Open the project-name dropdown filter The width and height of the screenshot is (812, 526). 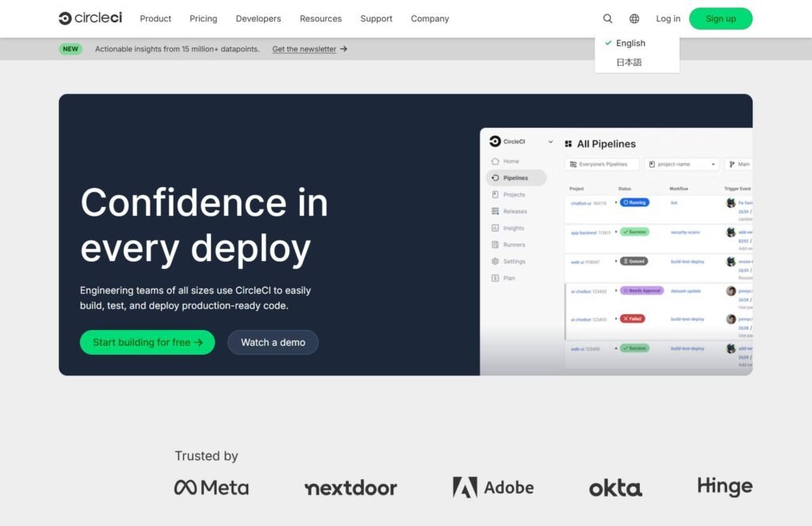tap(682, 164)
